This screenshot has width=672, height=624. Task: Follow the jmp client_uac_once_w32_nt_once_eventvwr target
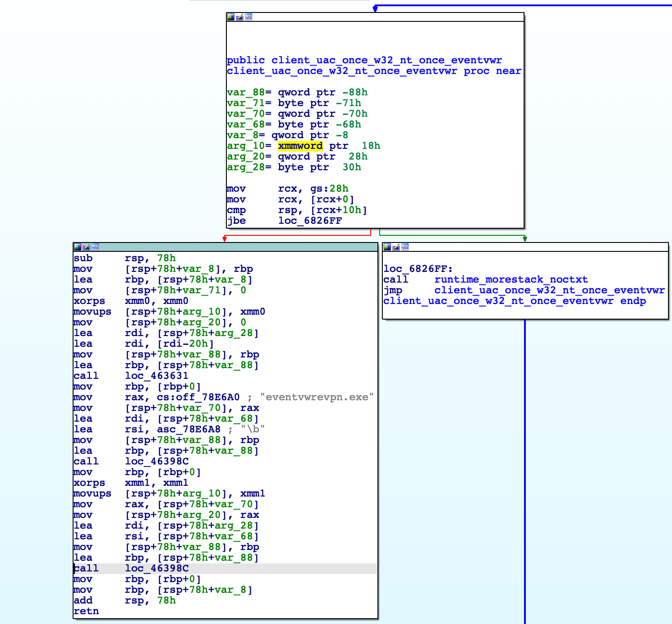(x=549, y=290)
